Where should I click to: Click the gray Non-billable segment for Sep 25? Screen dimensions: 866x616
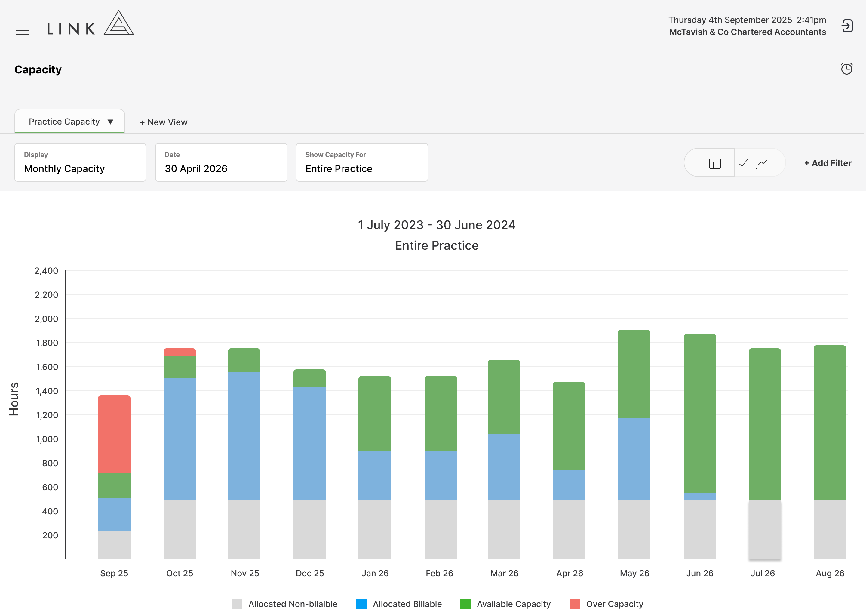114,545
